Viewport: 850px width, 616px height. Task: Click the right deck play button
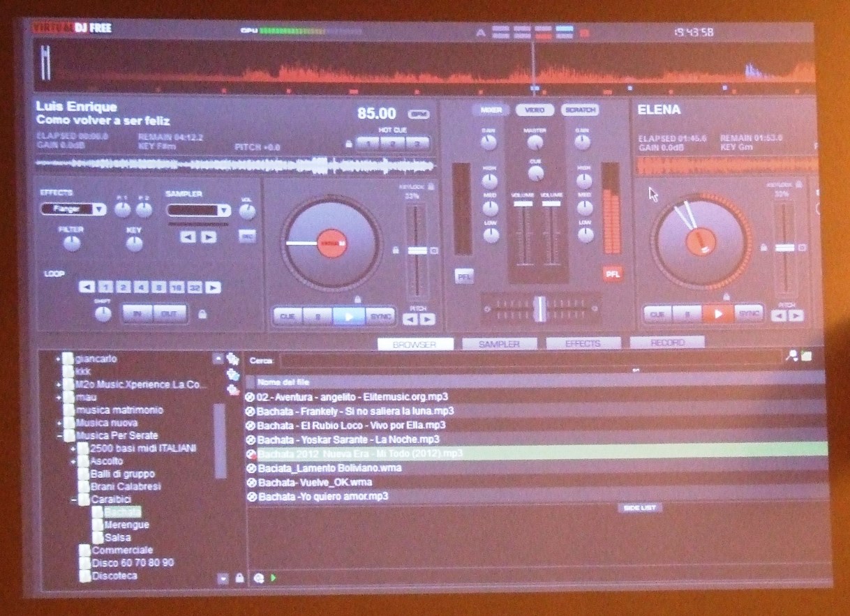(717, 314)
